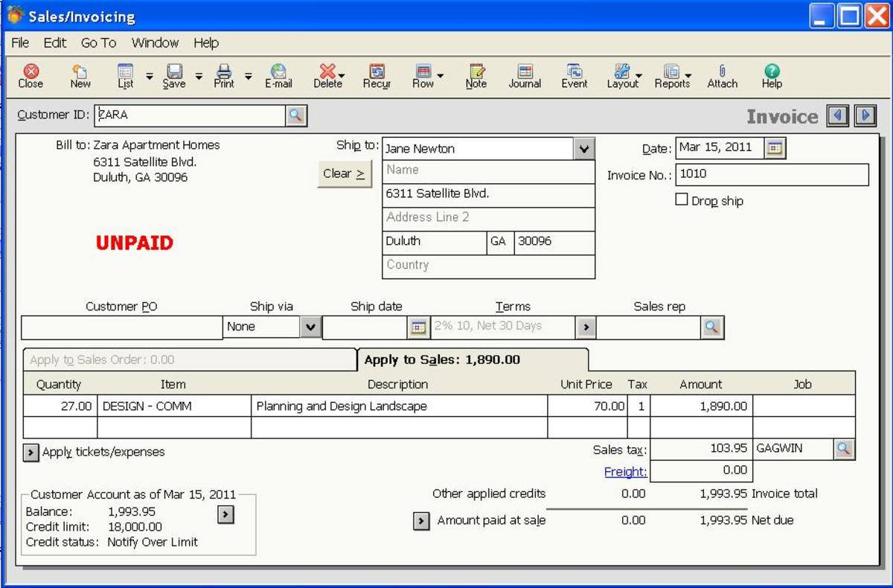This screenshot has height=588, width=893.
Task: Enable the Drop ship checkbox
Action: tap(682, 199)
